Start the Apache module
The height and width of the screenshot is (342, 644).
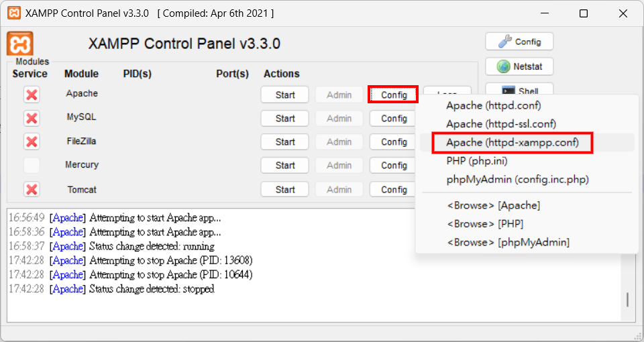(284, 95)
